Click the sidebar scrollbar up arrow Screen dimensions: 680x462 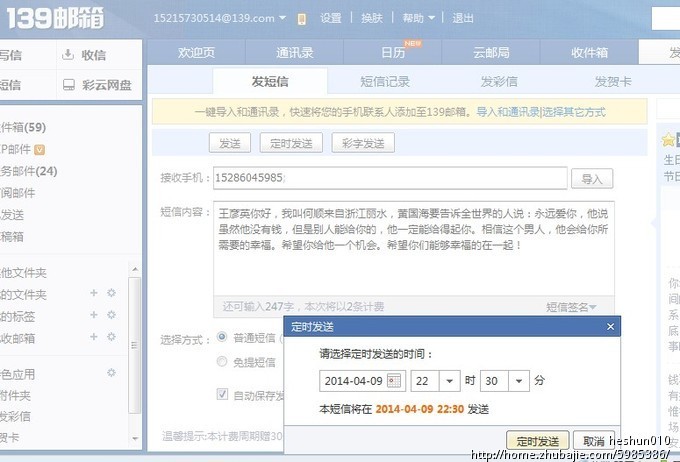[135, 269]
